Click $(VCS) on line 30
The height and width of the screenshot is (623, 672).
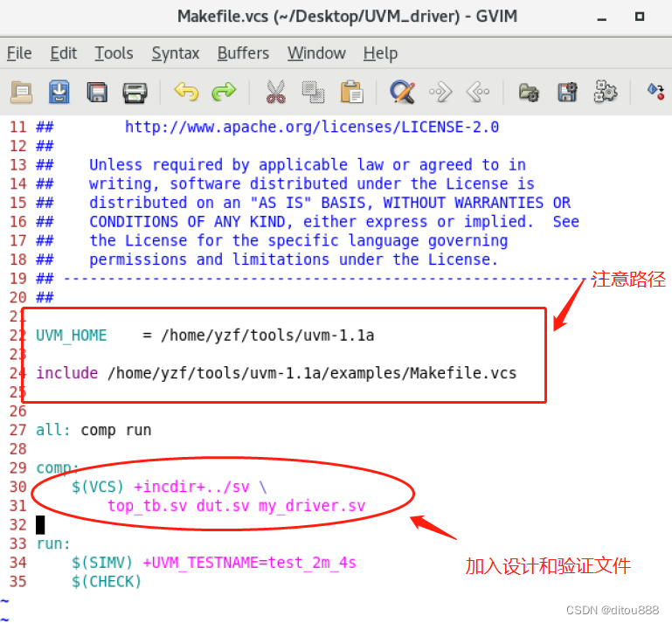[x=98, y=488]
